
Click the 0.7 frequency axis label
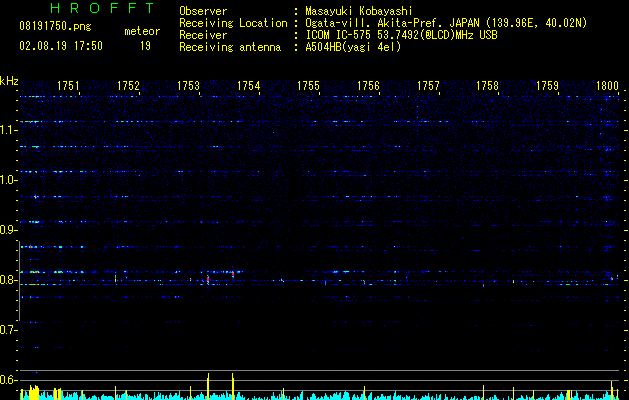pyautogui.click(x=8, y=330)
